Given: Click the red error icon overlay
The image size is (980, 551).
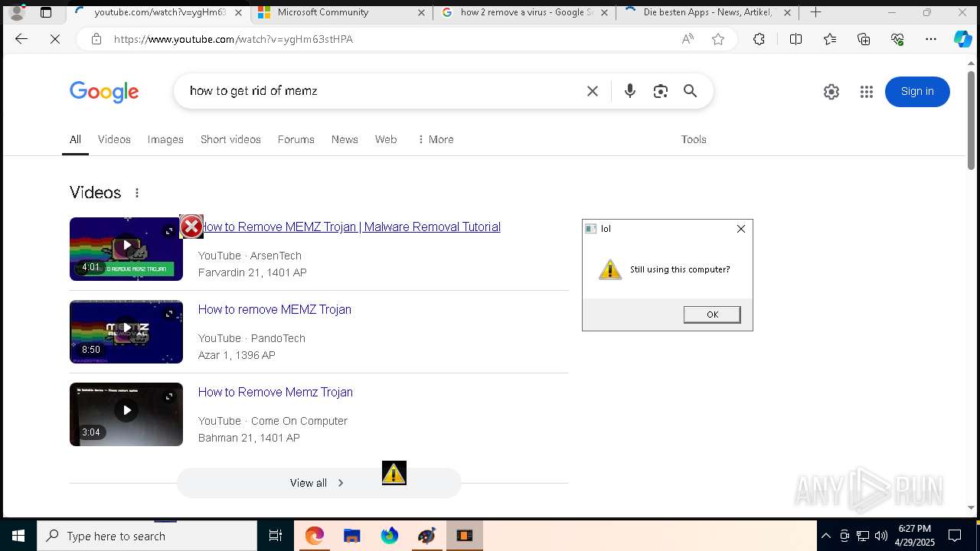Looking at the screenshot, I should pyautogui.click(x=191, y=227).
